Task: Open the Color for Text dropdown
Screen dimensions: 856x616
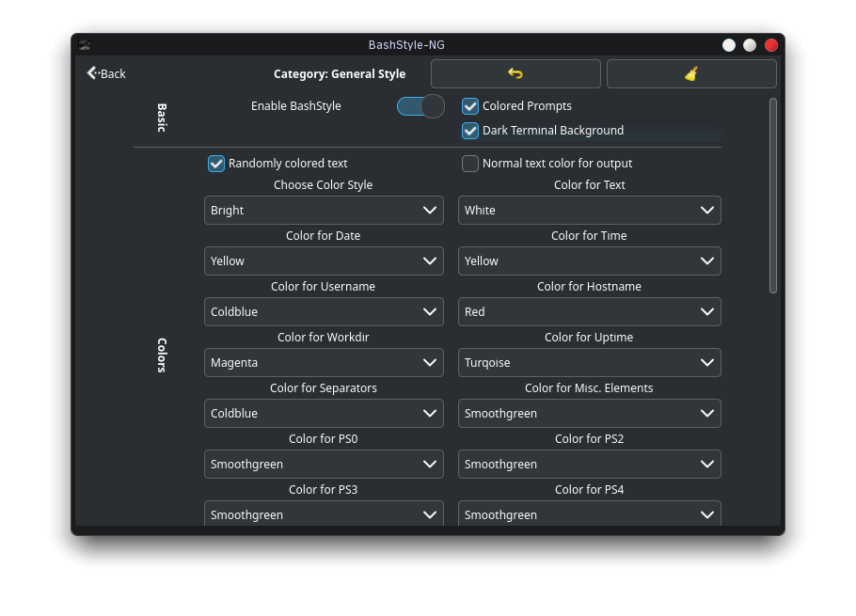Action: coord(590,210)
